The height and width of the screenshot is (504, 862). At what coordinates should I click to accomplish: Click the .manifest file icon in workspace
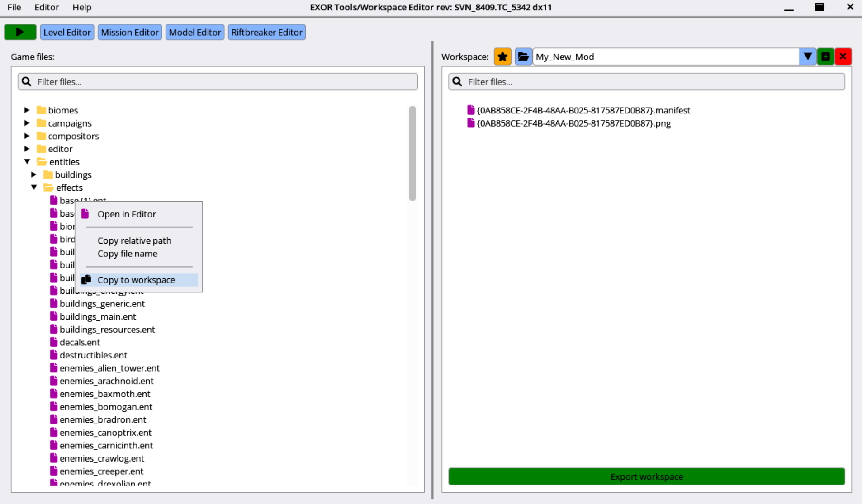click(x=471, y=110)
